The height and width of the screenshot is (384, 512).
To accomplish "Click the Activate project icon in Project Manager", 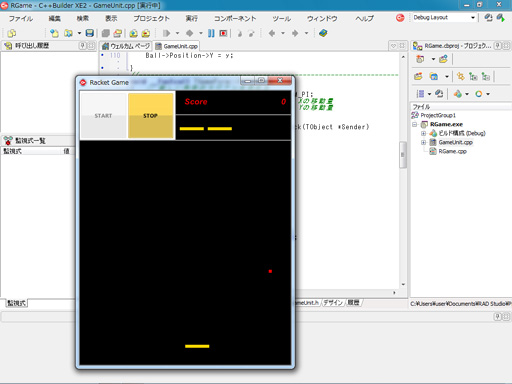I will pyautogui.click(x=420, y=59).
